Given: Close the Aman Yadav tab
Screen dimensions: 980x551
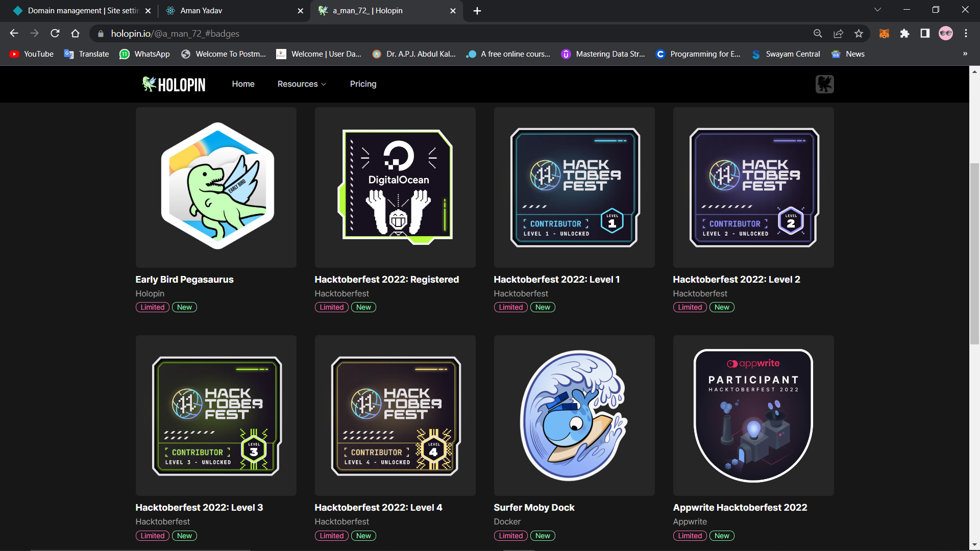Looking at the screenshot, I should tap(300, 11).
